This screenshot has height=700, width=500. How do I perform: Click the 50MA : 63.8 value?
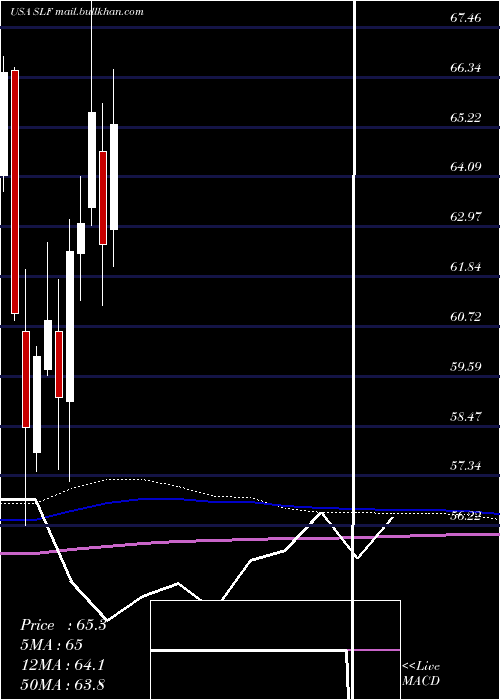[62, 684]
